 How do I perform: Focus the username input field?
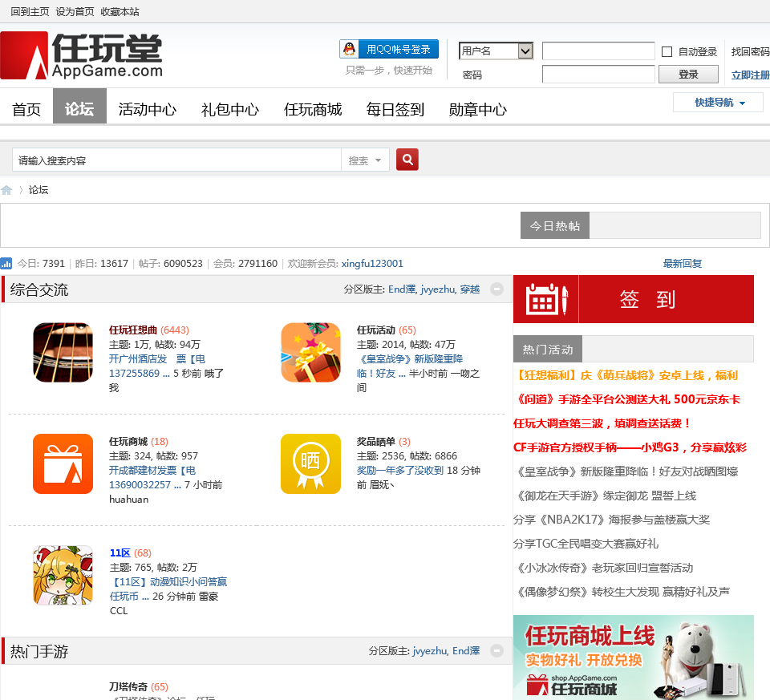(x=598, y=51)
